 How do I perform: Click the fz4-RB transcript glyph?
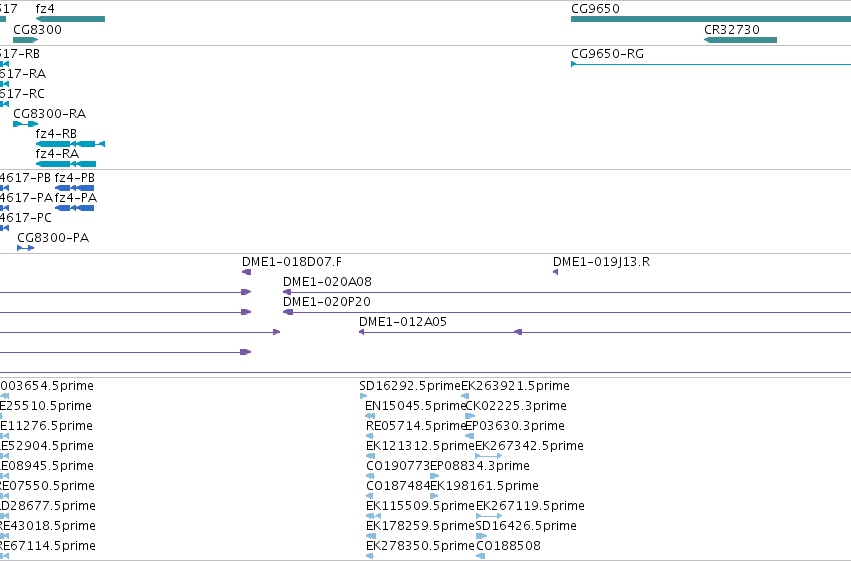tap(71, 144)
